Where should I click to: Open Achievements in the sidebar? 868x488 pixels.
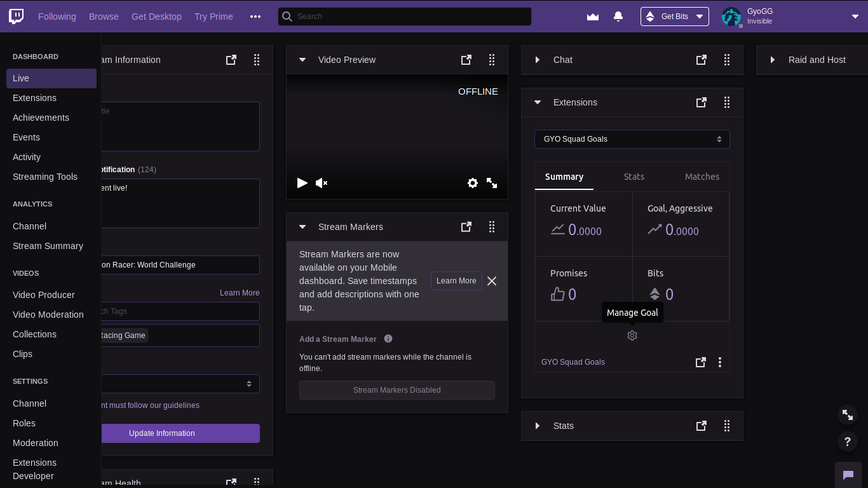coord(41,118)
